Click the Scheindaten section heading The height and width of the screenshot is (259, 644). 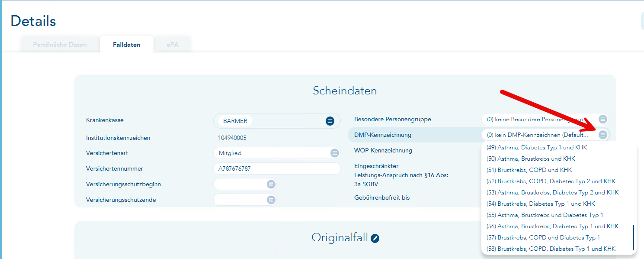pos(345,91)
